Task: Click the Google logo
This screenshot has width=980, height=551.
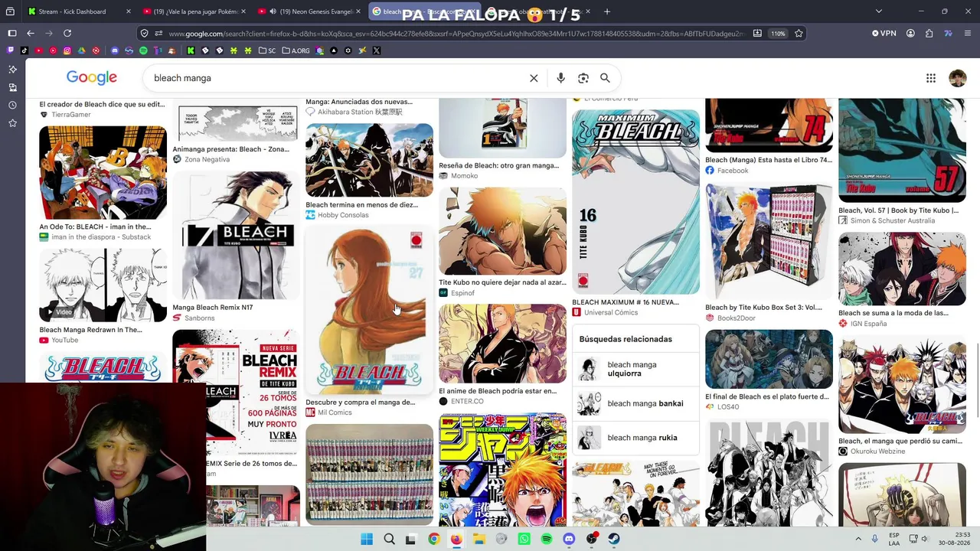Action: (92, 78)
